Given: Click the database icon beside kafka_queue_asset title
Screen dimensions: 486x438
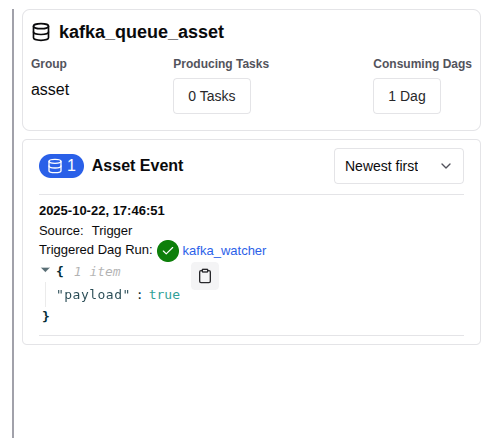Looking at the screenshot, I should click(41, 32).
